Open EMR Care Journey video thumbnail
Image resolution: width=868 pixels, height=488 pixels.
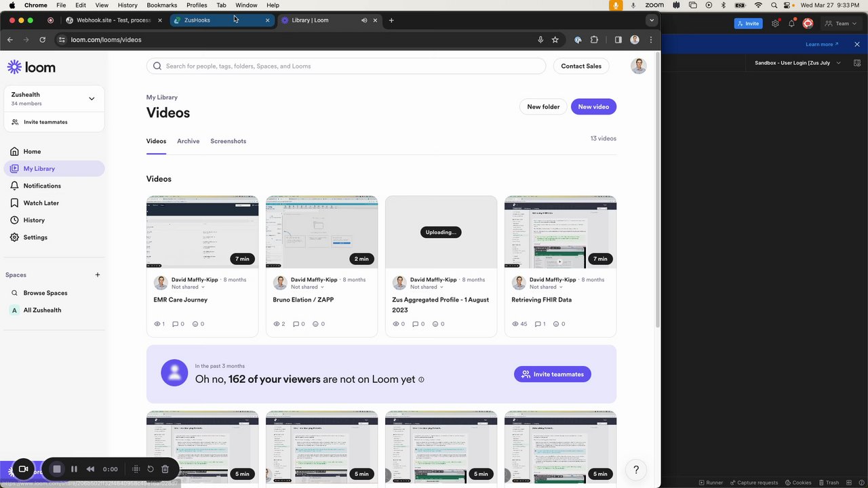(x=202, y=232)
